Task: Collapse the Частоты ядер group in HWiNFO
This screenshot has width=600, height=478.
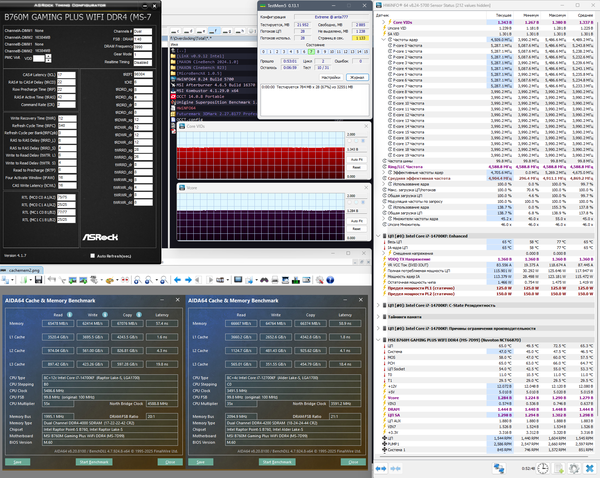Action: [x=384, y=39]
